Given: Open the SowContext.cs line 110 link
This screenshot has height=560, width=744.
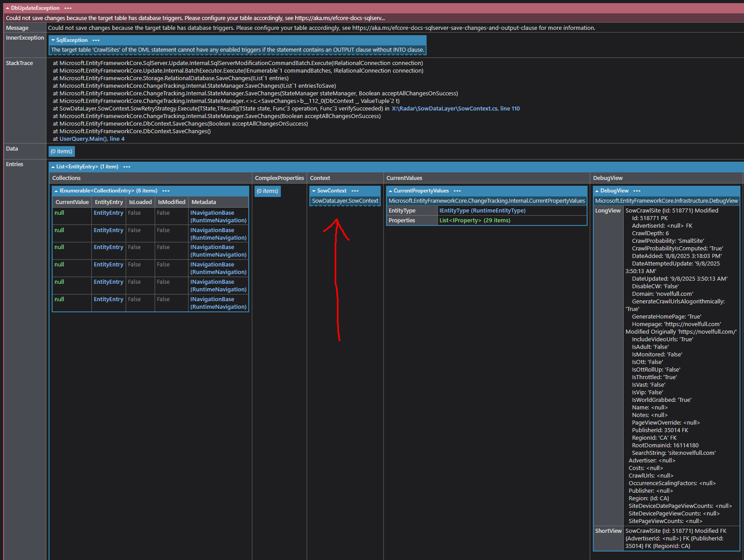Looking at the screenshot, I should [x=456, y=109].
